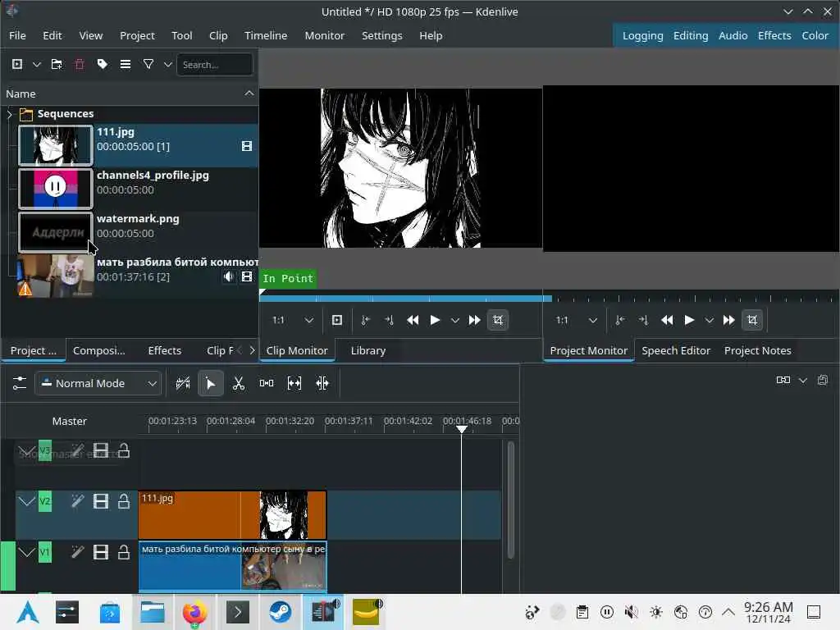Toggle V1 track effects wand

pos(78,552)
